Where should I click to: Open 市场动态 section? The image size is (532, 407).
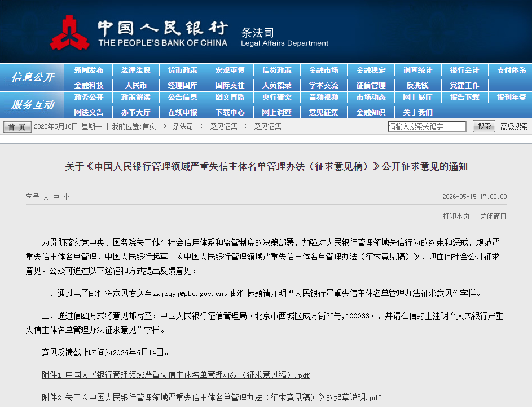(371, 98)
